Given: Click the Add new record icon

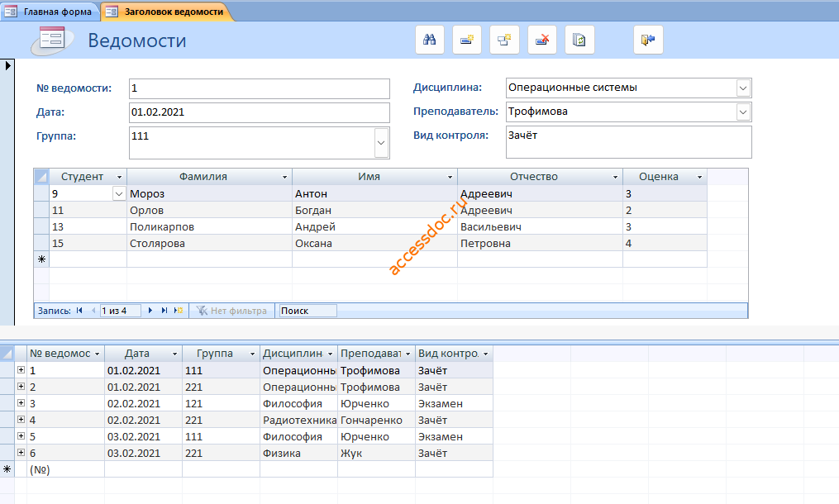Looking at the screenshot, I should tap(466, 40).
